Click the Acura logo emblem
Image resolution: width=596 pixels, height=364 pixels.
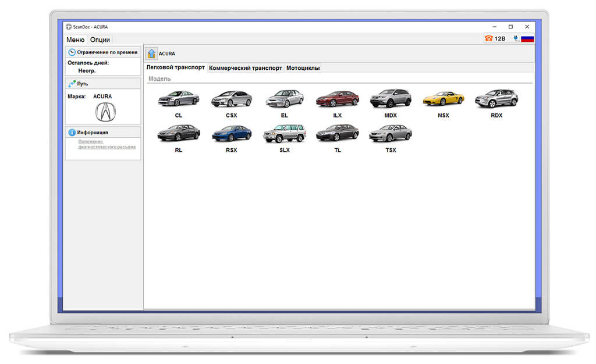pos(105,112)
